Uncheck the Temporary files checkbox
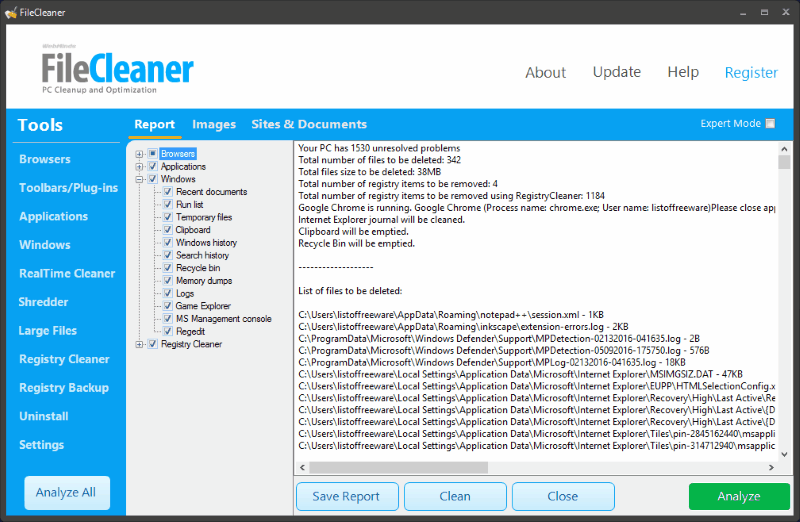The height and width of the screenshot is (522, 800). click(168, 217)
